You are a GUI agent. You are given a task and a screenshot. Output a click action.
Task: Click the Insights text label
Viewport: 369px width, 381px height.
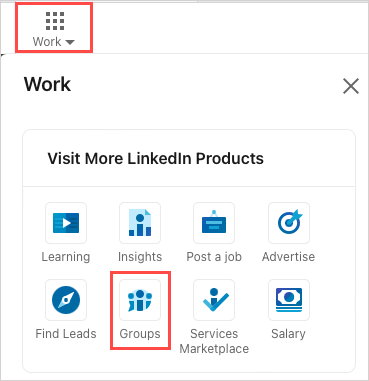pyautogui.click(x=140, y=257)
